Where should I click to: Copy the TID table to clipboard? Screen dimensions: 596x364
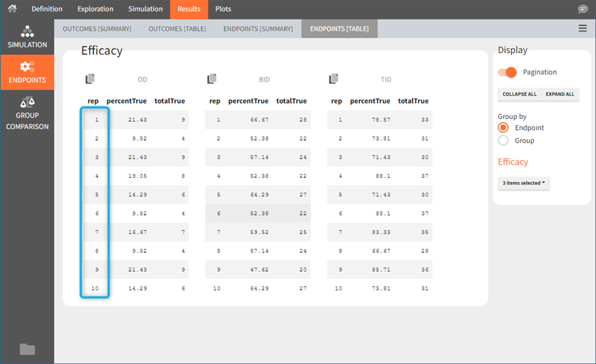point(333,79)
